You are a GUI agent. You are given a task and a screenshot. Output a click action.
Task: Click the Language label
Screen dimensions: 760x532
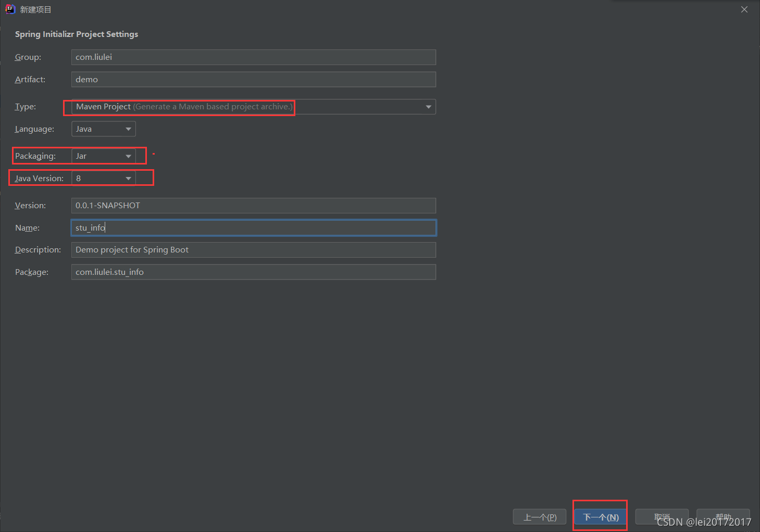[34, 129]
